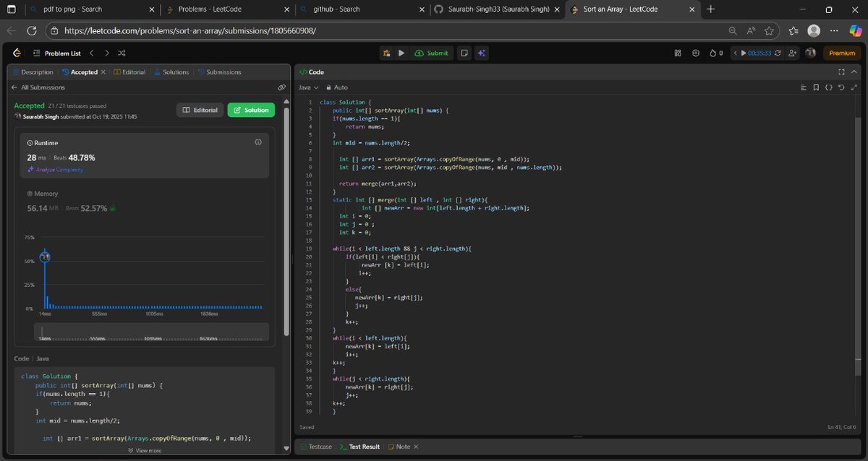This screenshot has height=461, width=868.
Task: Open the Testcase tab
Action: [315, 447]
